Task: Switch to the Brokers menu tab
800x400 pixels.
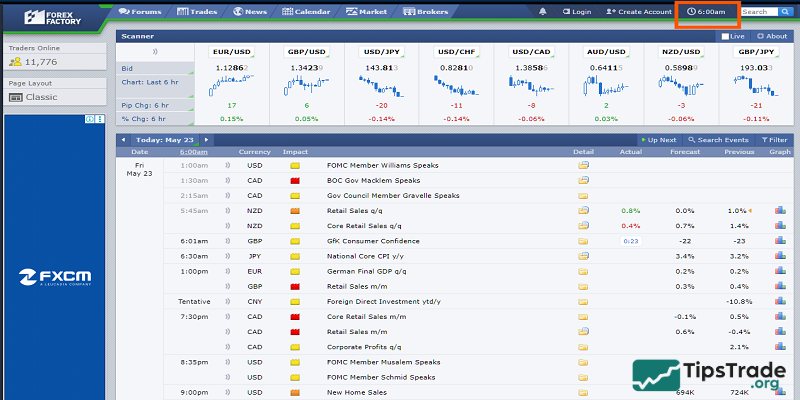Action: click(426, 12)
